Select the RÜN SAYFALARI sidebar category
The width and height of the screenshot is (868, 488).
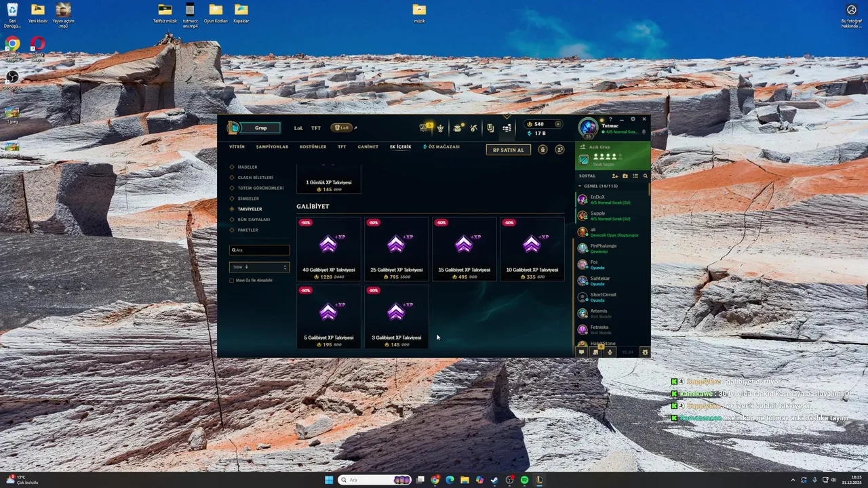pyautogui.click(x=254, y=220)
